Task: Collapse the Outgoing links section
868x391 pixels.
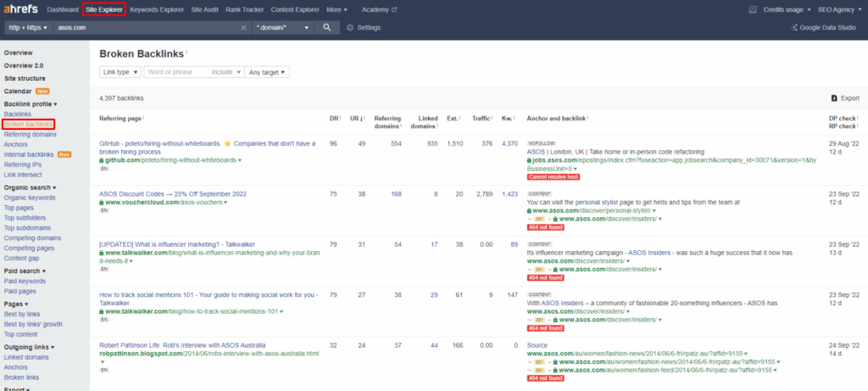Action: pyautogui.click(x=29, y=347)
